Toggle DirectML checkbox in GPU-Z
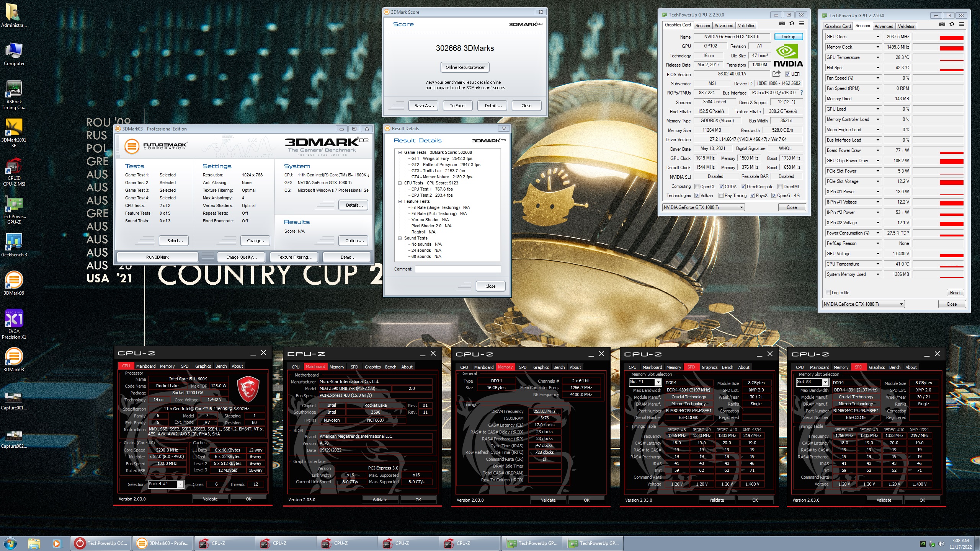Image resolution: width=980 pixels, height=551 pixels. tap(779, 187)
